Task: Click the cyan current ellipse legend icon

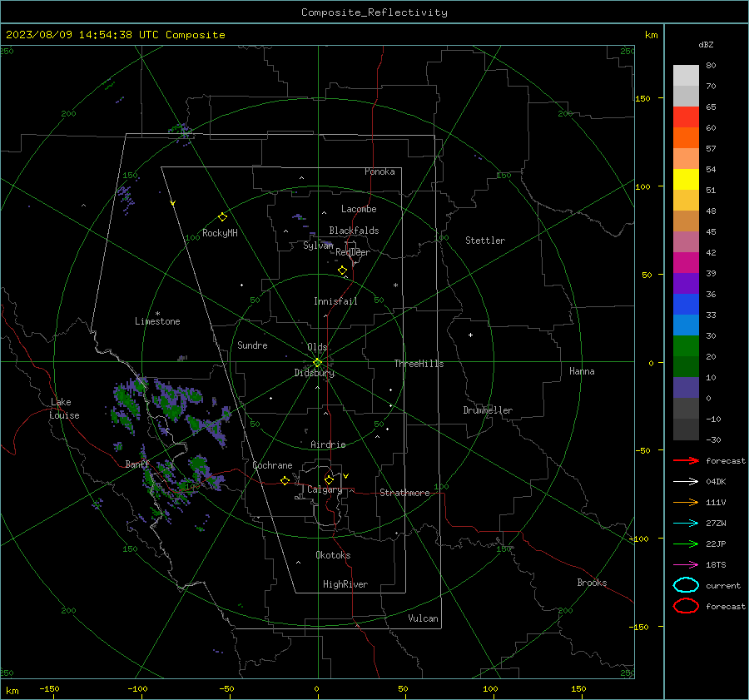Action: [686, 585]
